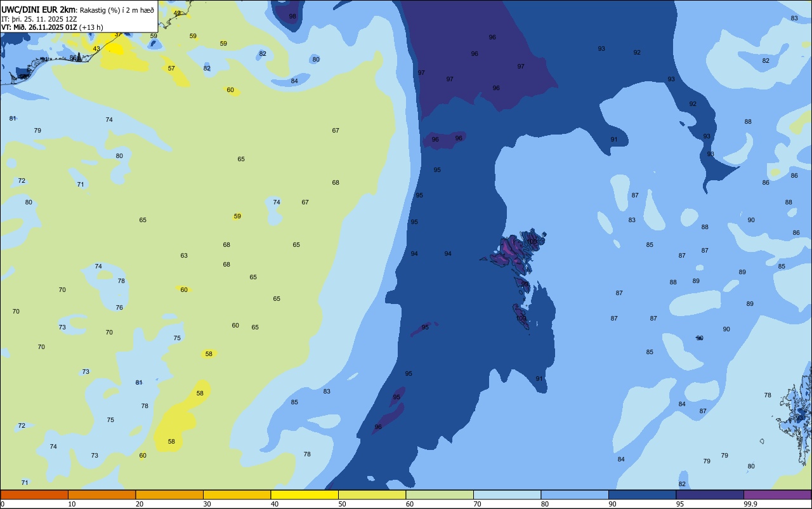Select the '(+13 h)' forecast offset text

click(x=91, y=27)
